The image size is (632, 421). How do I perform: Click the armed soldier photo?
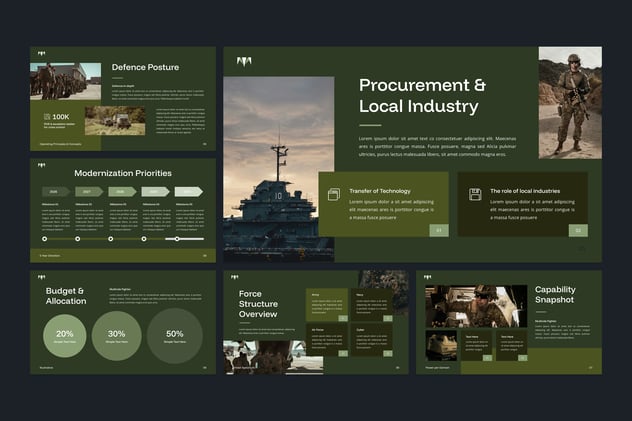coord(570,103)
